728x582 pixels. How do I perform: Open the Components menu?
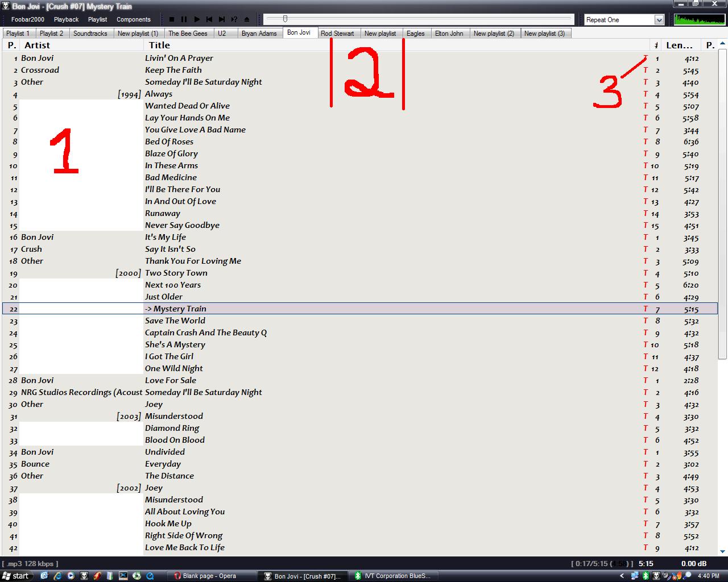[x=134, y=19]
